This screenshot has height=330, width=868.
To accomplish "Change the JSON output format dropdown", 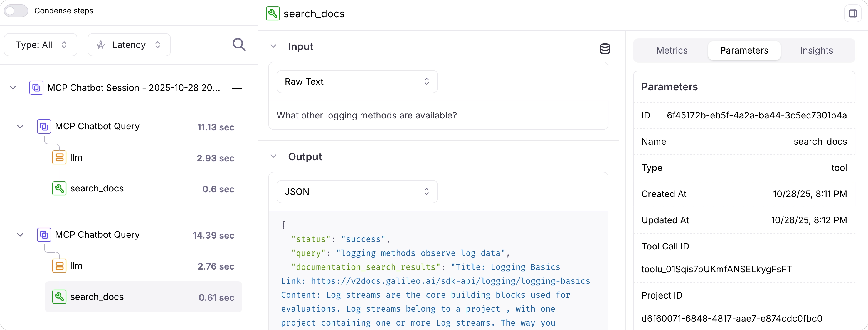I will [357, 192].
